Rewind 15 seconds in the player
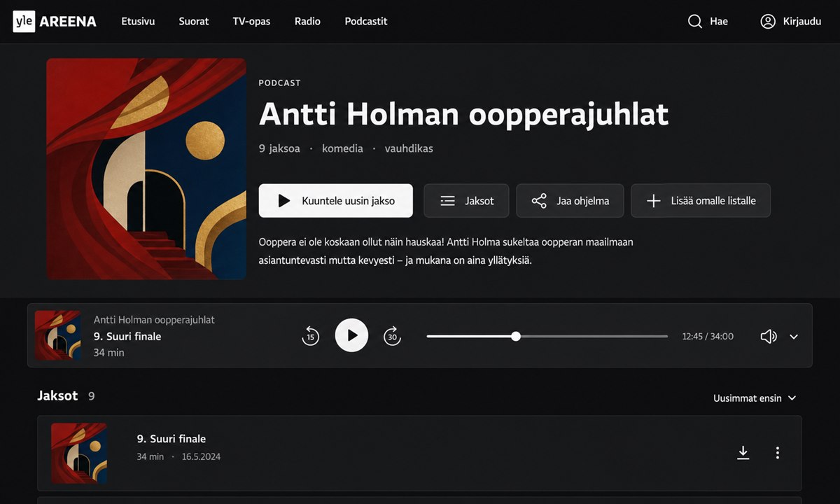This screenshot has width=840, height=504. click(x=310, y=336)
